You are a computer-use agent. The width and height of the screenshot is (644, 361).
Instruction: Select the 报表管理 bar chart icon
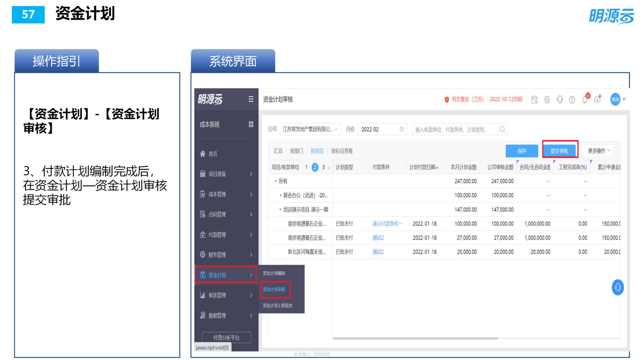(x=202, y=295)
